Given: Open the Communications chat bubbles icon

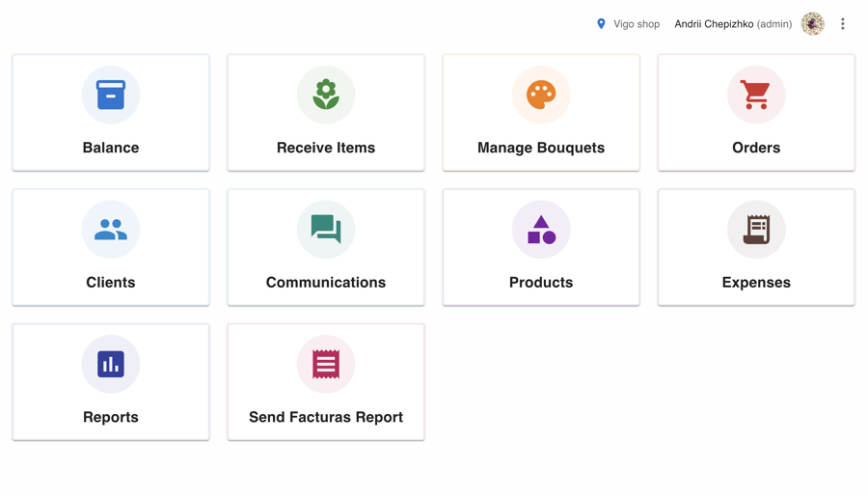Looking at the screenshot, I should point(326,230).
